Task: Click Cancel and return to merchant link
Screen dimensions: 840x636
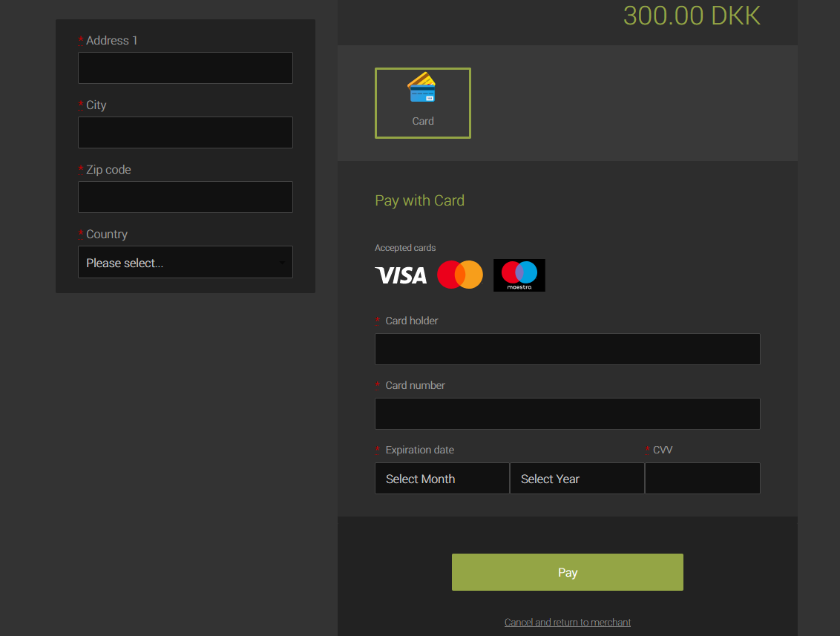Action: pyautogui.click(x=567, y=623)
